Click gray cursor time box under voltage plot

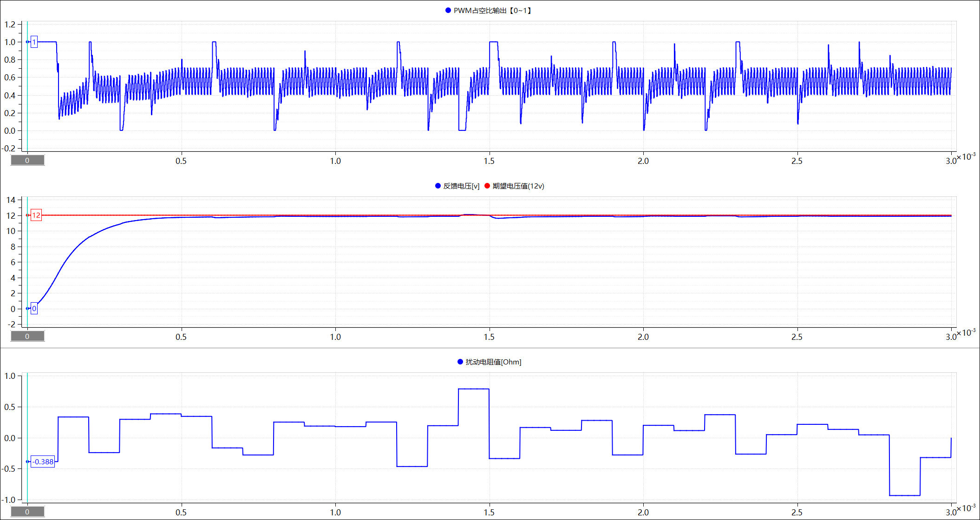coord(27,336)
